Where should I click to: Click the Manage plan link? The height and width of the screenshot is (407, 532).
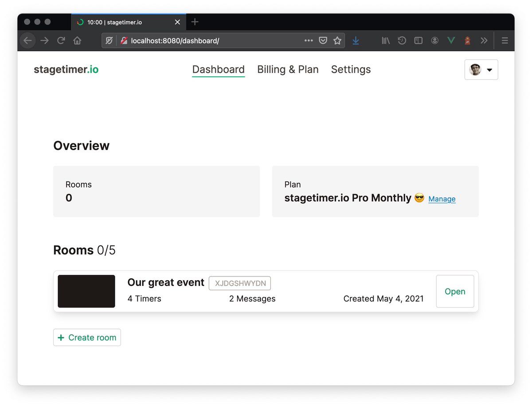[442, 199]
